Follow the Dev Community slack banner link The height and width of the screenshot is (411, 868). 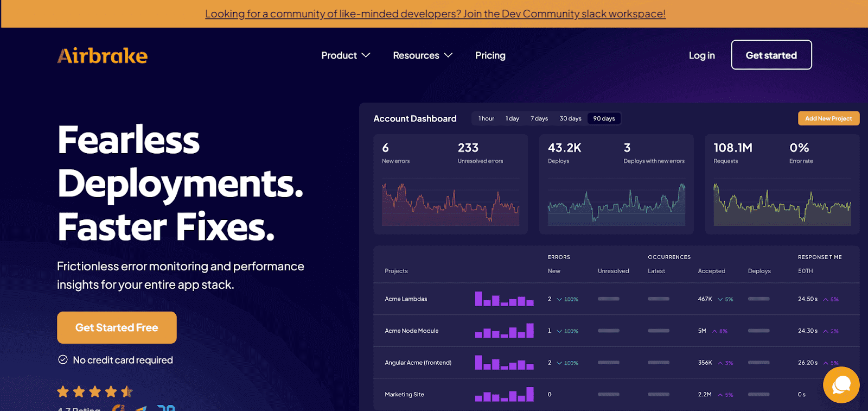pos(435,14)
